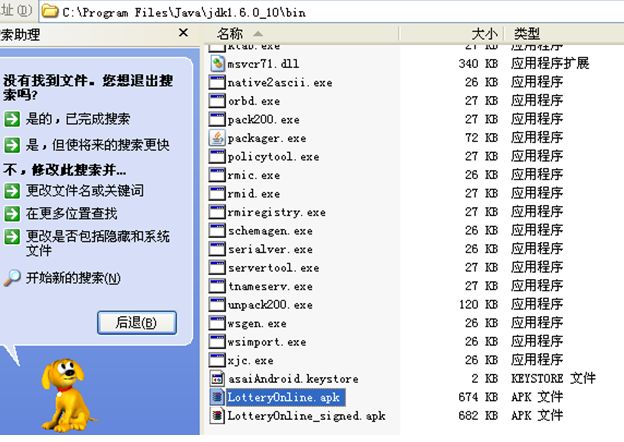This screenshot has width=624, height=442.
Task: Click the LotteryOnline.apk archive icon
Action: (x=217, y=397)
